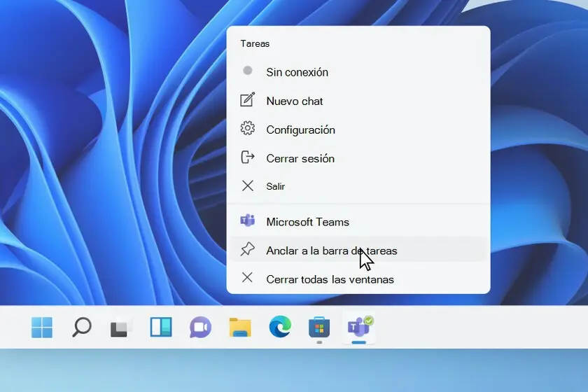Open Task View on the taskbar
Screen dimensions: 588x392
(x=121, y=328)
